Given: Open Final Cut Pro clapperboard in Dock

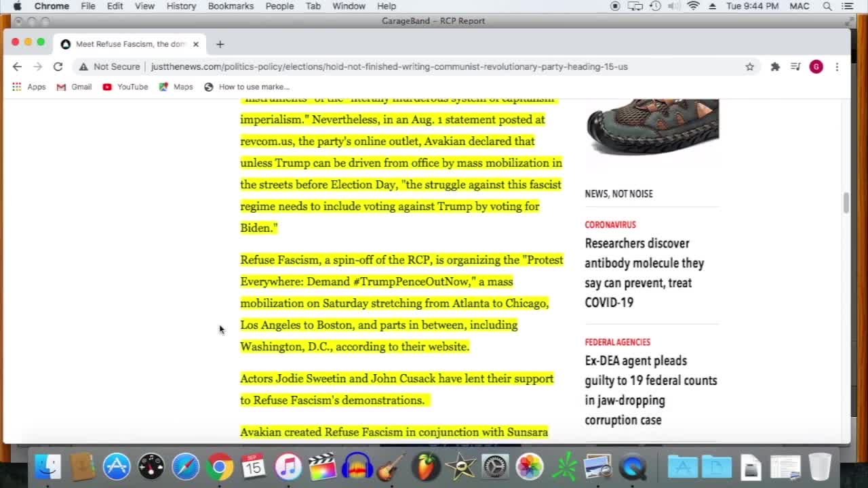Looking at the screenshot, I should (322, 466).
